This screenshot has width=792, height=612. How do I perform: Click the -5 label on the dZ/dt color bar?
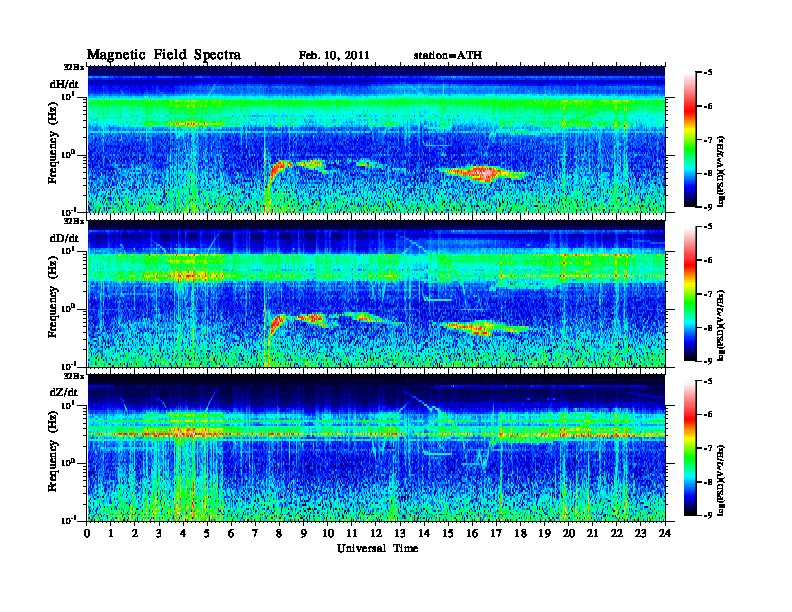tap(708, 381)
